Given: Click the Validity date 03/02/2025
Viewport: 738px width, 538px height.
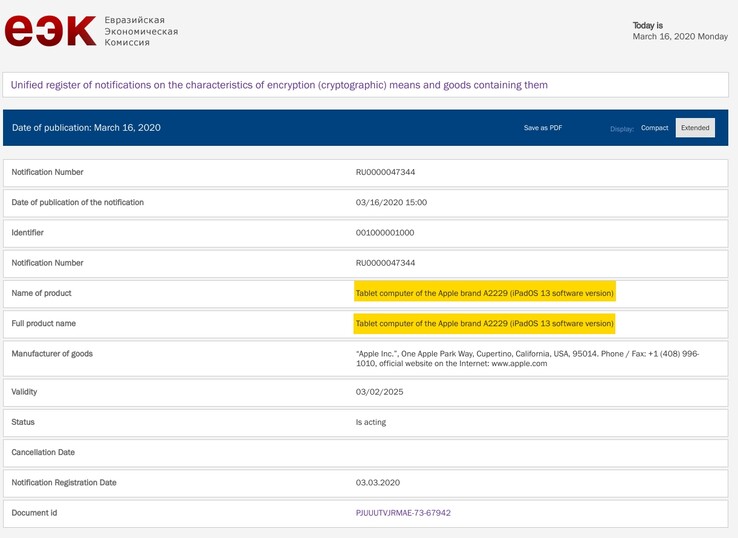Looking at the screenshot, I should click(379, 392).
